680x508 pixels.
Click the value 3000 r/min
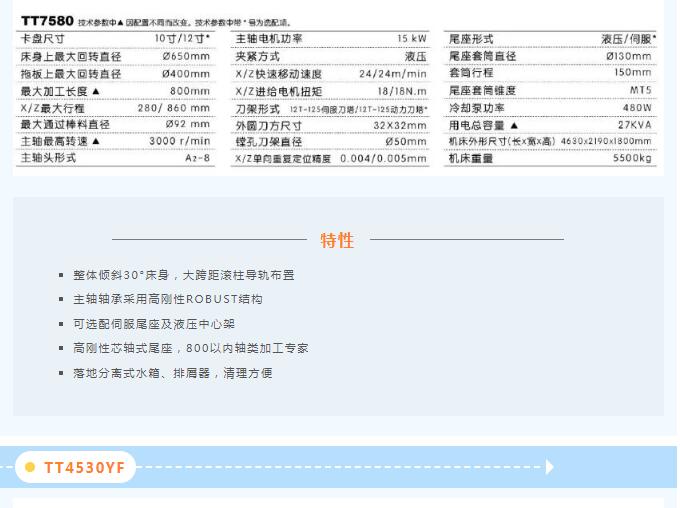tap(180, 141)
